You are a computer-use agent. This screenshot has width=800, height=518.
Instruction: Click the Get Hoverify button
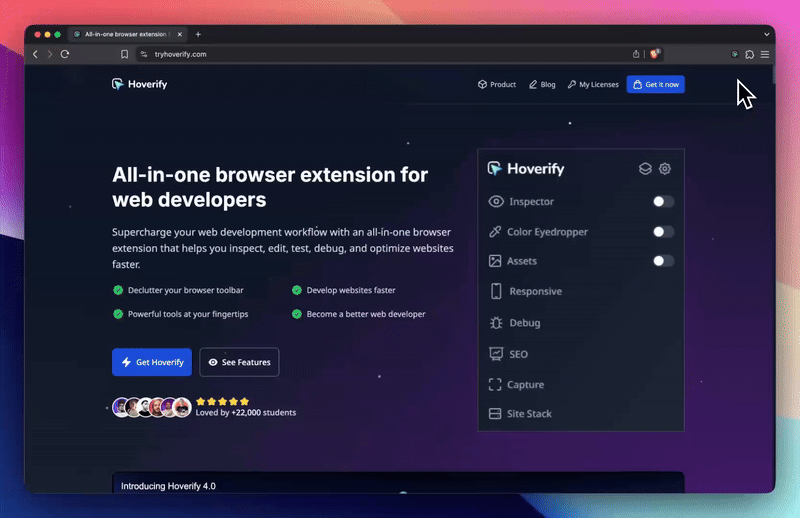coord(152,362)
